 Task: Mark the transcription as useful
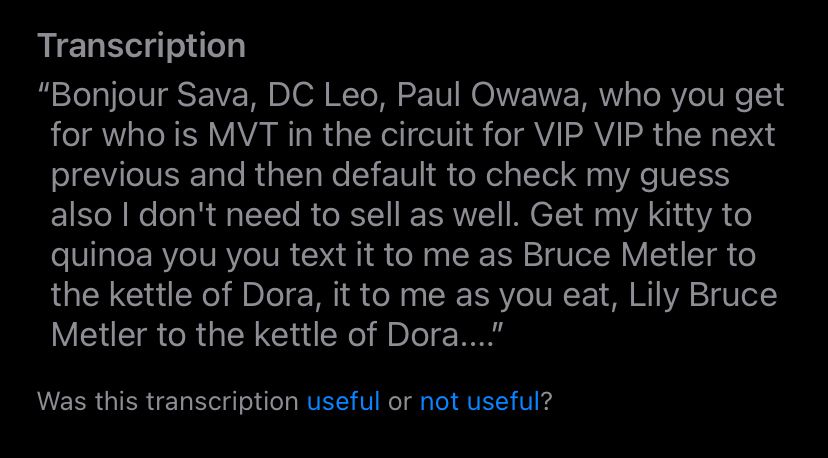(343, 401)
